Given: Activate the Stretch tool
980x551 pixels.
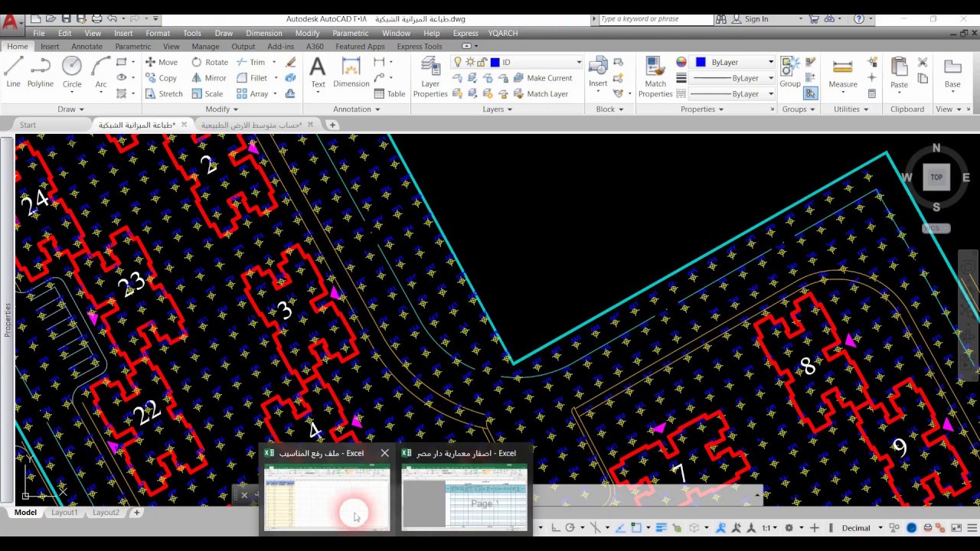Looking at the screenshot, I should 164,94.
